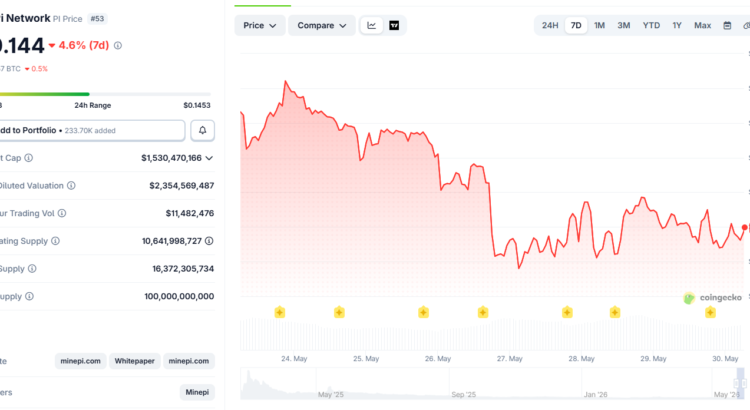The height and width of the screenshot is (410, 750).
Task: Show Market Cap info tooltip icon
Action: 29,158
